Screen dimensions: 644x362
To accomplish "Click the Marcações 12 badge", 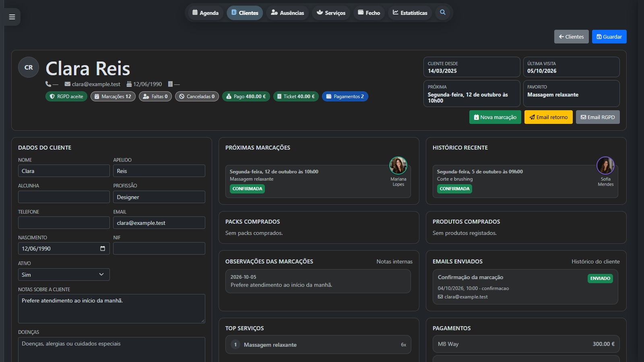I will coord(113,97).
